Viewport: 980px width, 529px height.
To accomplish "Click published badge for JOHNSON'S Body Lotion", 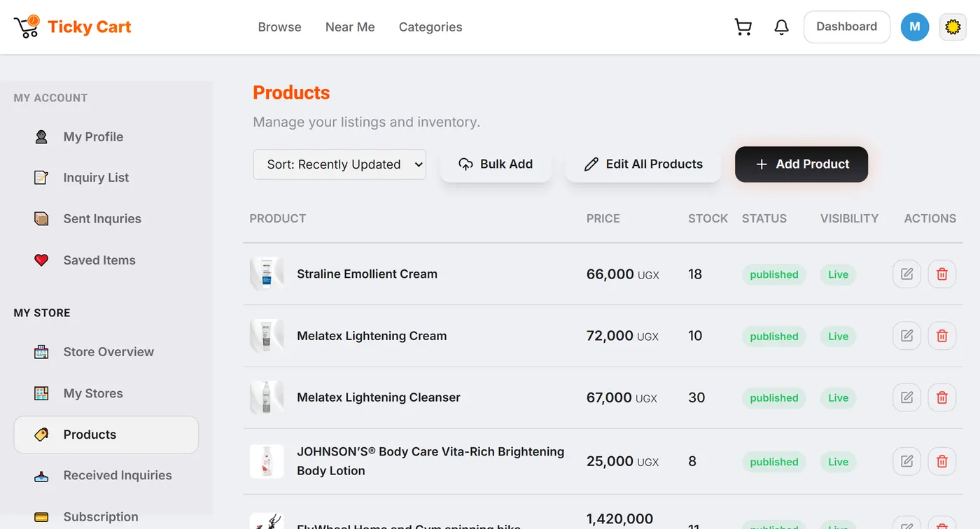I will click(774, 462).
